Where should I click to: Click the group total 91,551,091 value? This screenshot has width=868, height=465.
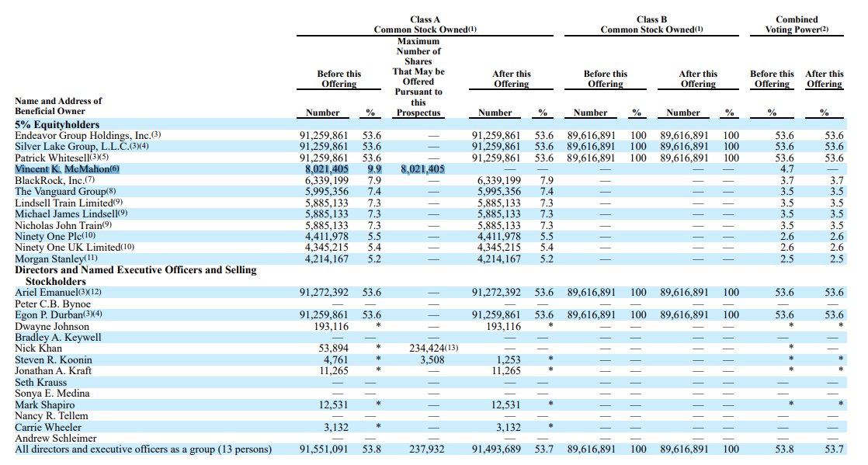pyautogui.click(x=323, y=449)
